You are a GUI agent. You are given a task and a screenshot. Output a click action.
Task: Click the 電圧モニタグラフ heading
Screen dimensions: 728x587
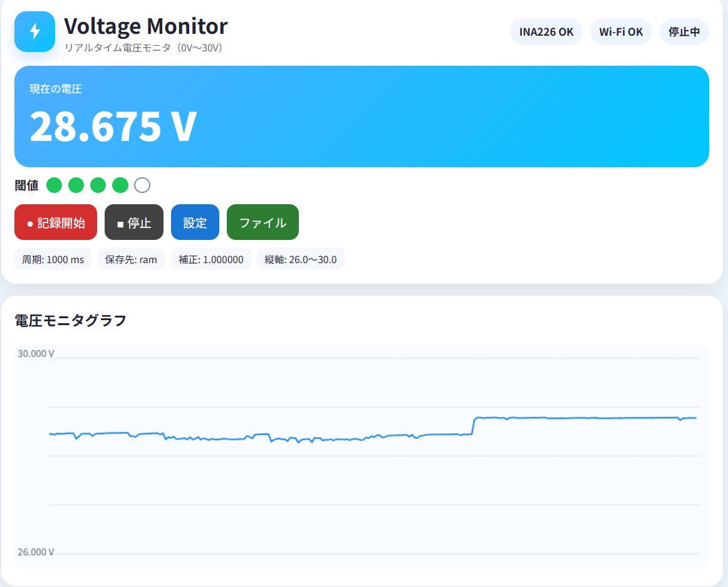pyautogui.click(x=71, y=320)
